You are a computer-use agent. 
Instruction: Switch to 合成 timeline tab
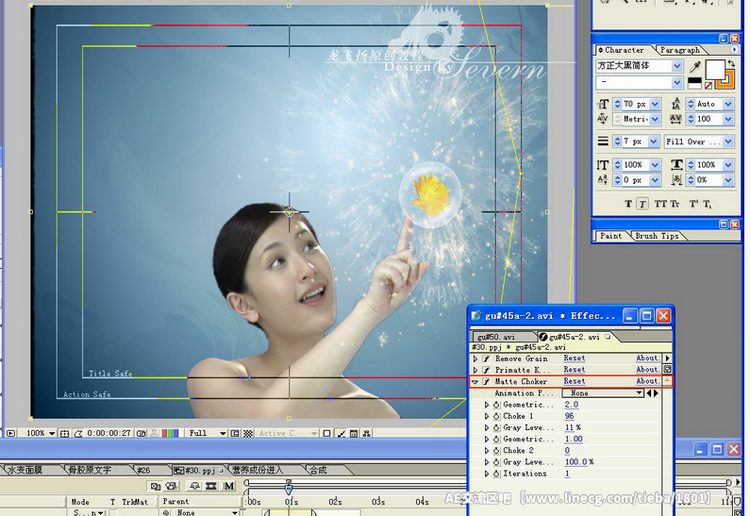click(x=318, y=471)
